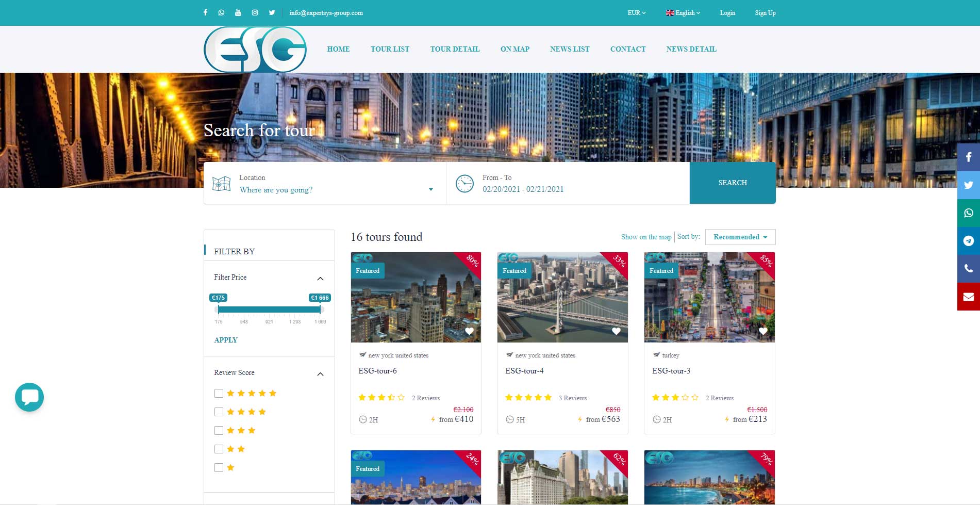Open the EUR currency dropdown
Screen dimensions: 980x505
click(x=636, y=13)
